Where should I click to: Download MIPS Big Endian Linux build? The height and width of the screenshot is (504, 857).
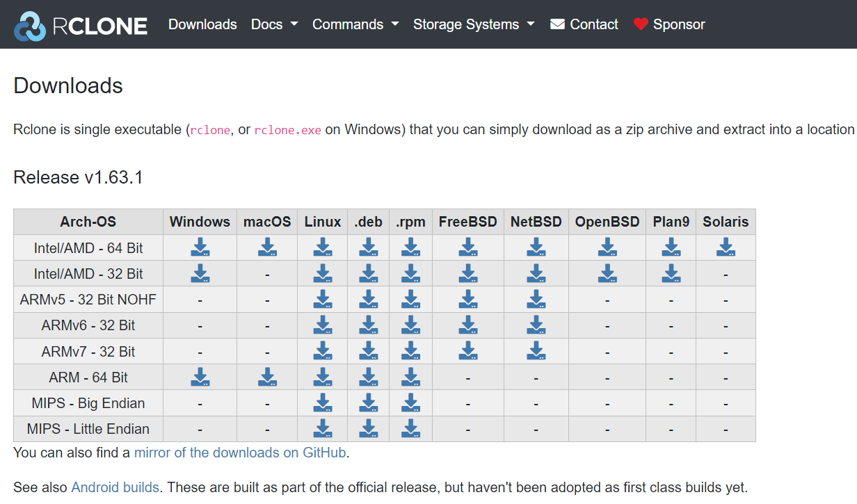click(x=322, y=403)
